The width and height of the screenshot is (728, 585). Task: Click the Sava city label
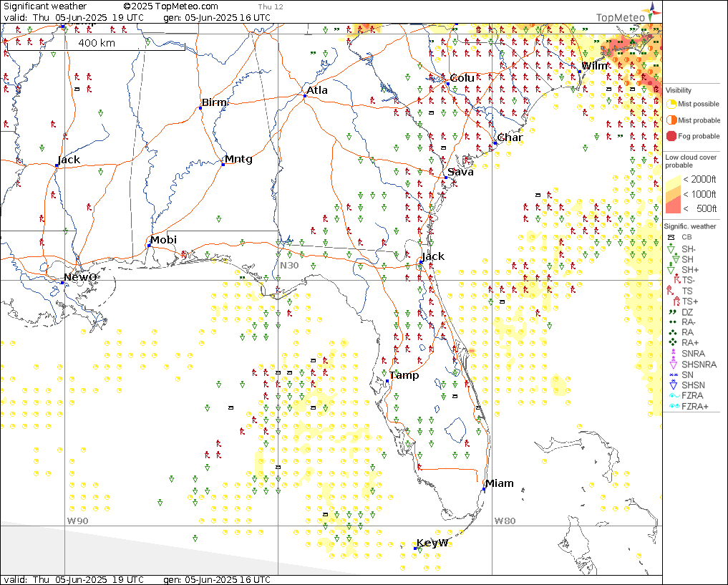coord(460,172)
